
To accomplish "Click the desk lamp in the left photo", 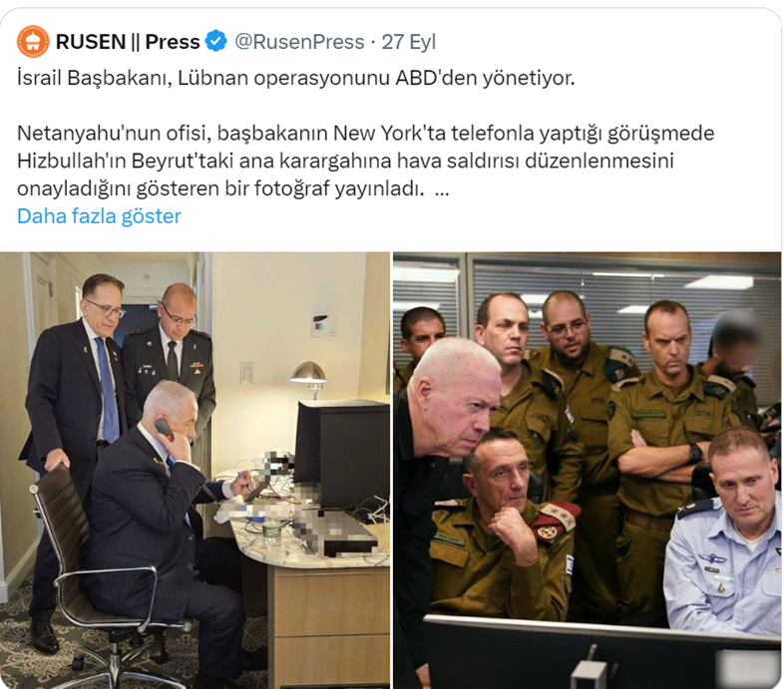I will 308,379.
